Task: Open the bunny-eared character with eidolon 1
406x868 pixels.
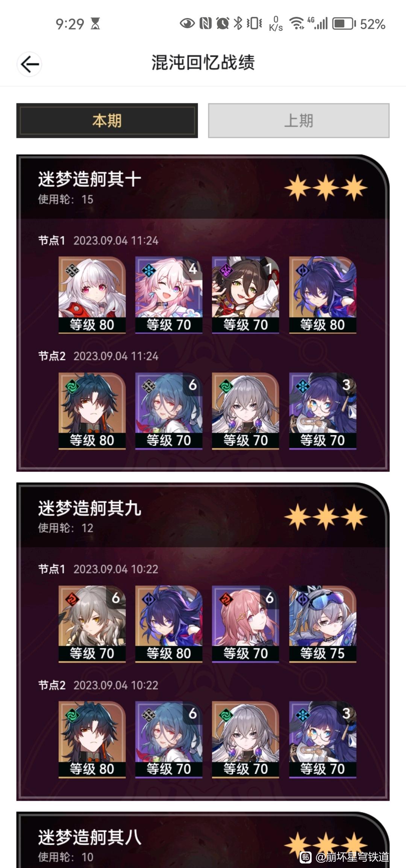Action: [x=245, y=295]
